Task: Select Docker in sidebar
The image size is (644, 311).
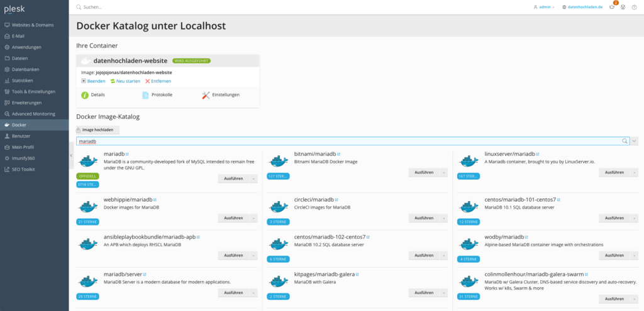Action: [x=34, y=125]
